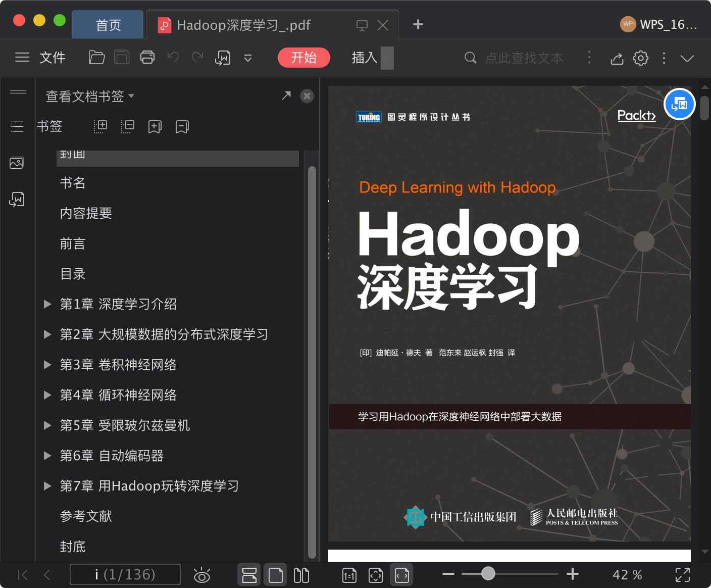Click the delete bookmark icon
Screen dimensions: 711x588
pyautogui.click(x=182, y=126)
